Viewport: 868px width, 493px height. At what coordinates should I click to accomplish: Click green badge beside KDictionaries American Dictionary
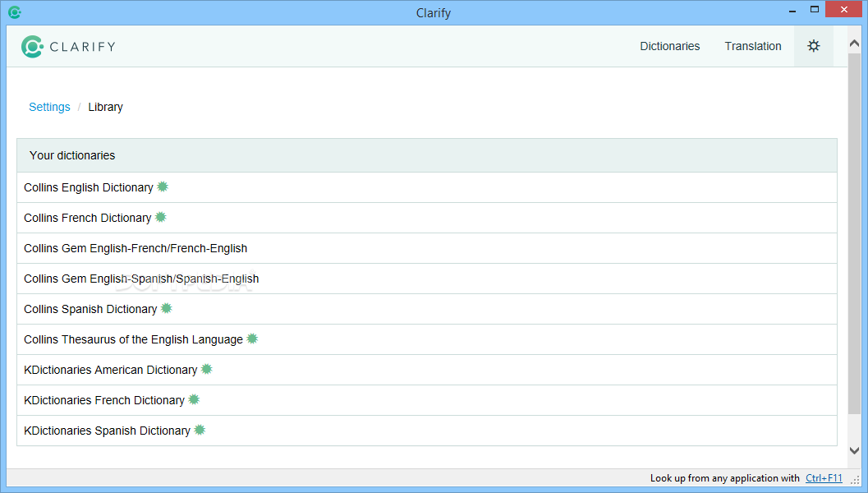206,369
